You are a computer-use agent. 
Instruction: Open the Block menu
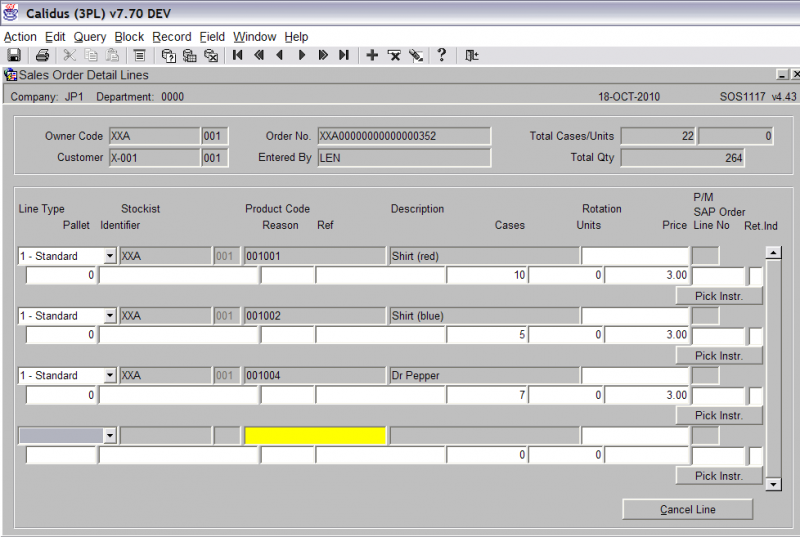tap(129, 37)
